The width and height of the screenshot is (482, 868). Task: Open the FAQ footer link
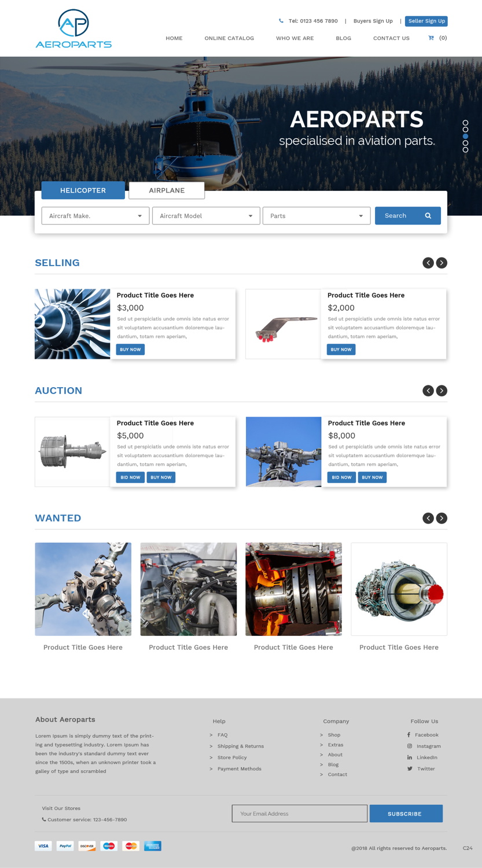click(x=222, y=735)
